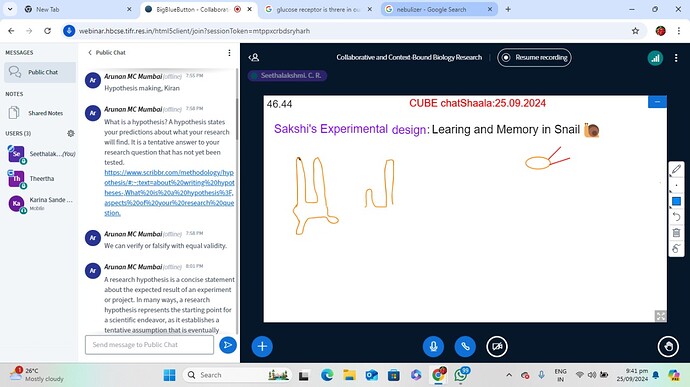The width and height of the screenshot is (690, 387).
Task: Open Microsoft Store from the taskbar
Action: click(394, 375)
